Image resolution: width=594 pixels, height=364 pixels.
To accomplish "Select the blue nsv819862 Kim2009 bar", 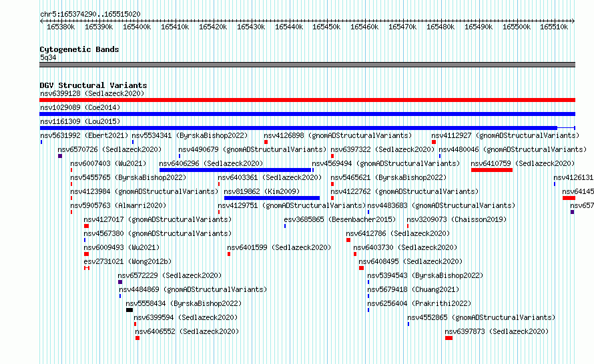I will coord(272,198).
